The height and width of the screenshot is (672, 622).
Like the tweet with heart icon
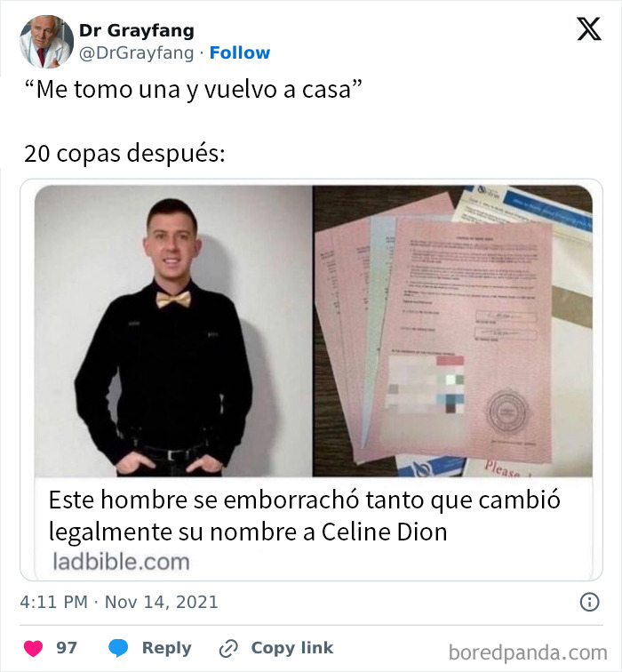coord(34,648)
